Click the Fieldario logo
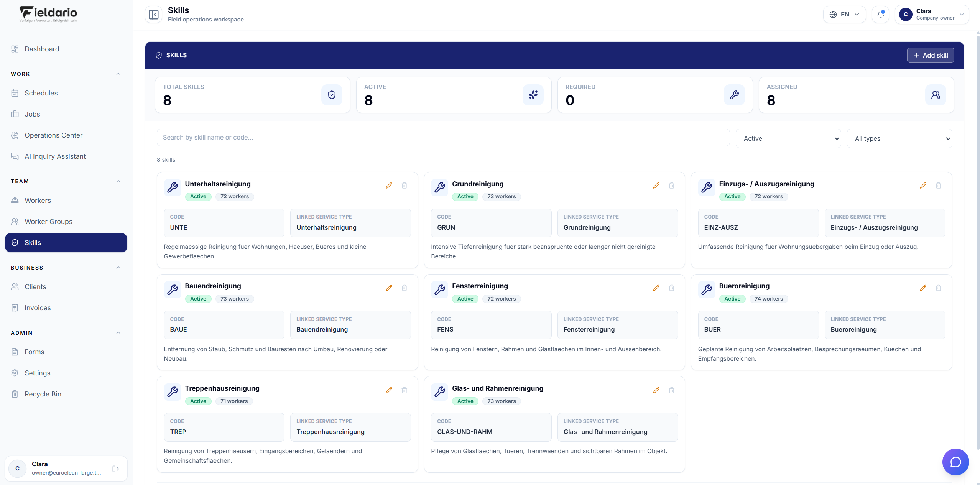 [x=48, y=14]
